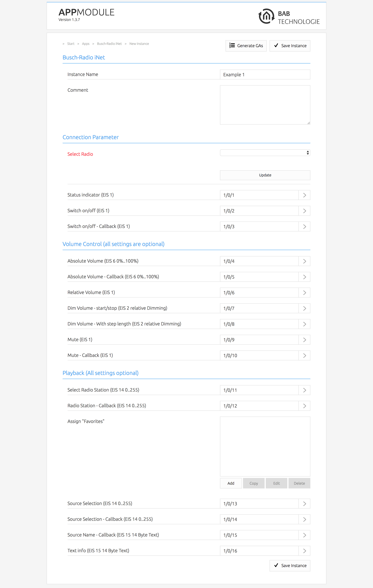Open address picker arrow for Absolute Volume 1/0/4
Viewport: 373px width, 588px height.
click(x=304, y=261)
